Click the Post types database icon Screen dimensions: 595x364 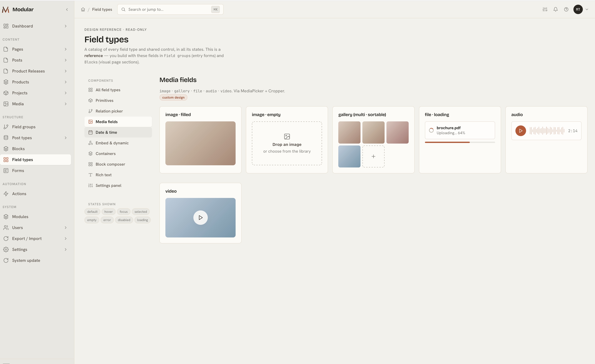6,138
